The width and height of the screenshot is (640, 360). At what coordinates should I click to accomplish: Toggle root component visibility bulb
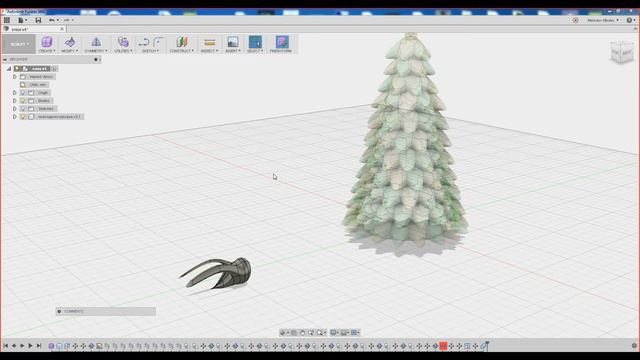click(x=17, y=69)
